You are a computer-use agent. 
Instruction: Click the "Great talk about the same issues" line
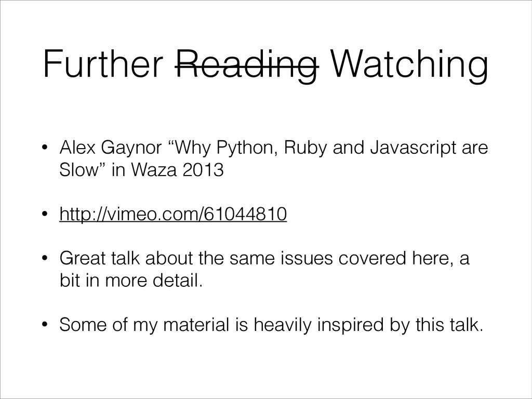coord(264,258)
